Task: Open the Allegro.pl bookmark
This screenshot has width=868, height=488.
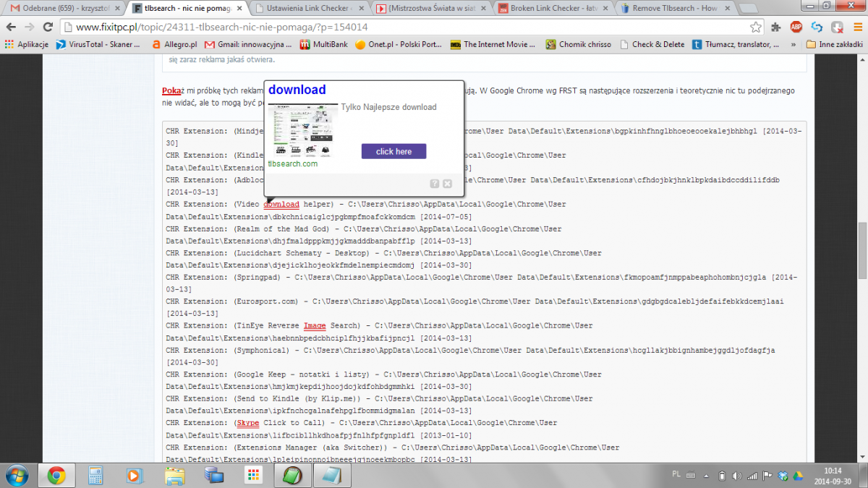Action: (174, 44)
